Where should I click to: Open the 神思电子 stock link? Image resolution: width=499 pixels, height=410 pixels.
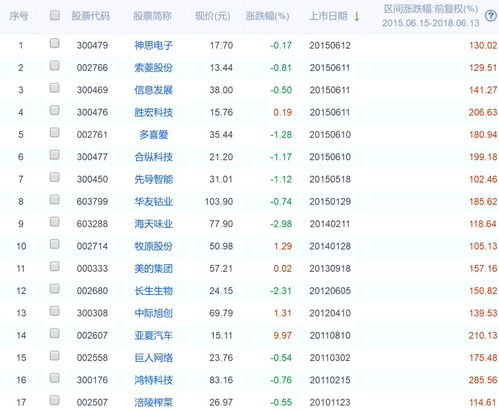(153, 45)
